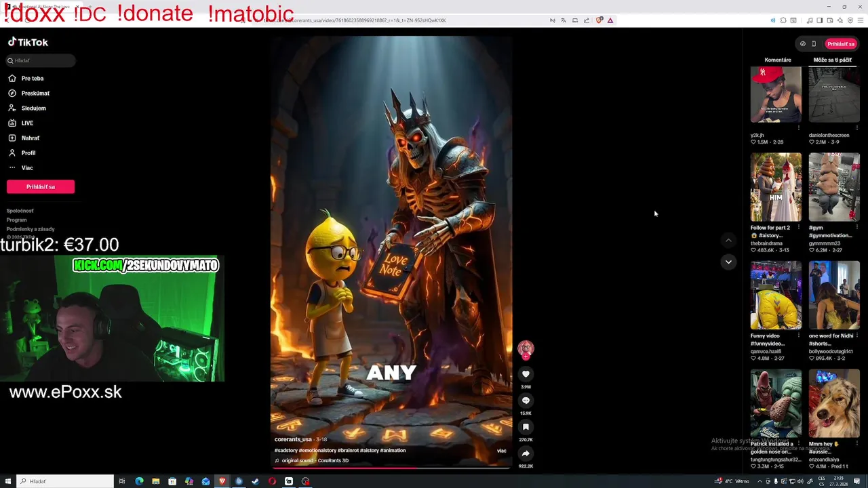Go to previous video with up chevron
The image size is (868, 488).
click(728, 240)
